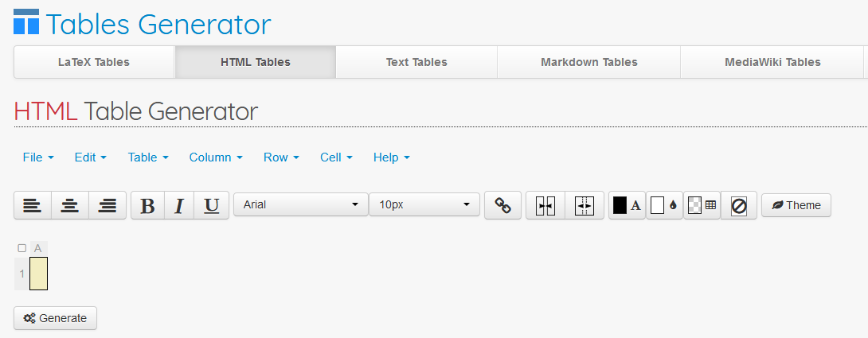Tick the select-all checkbox beside column A

tap(22, 248)
